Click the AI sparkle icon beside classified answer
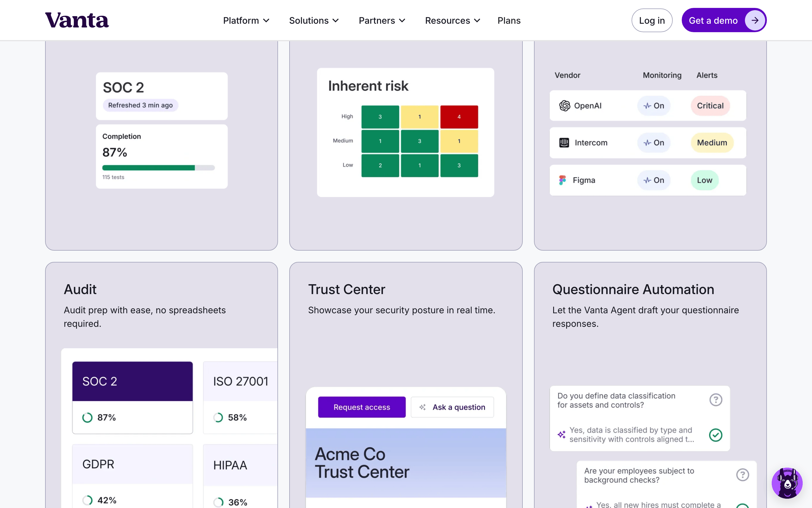 [562, 434]
